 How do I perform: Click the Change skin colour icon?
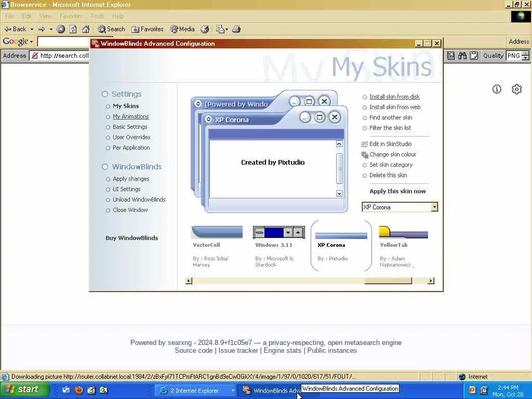tap(365, 155)
